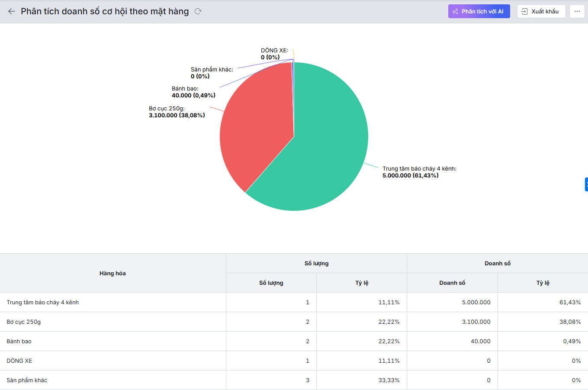Select the Bơ cục 250g chart label
588x390 pixels.
coord(177,112)
